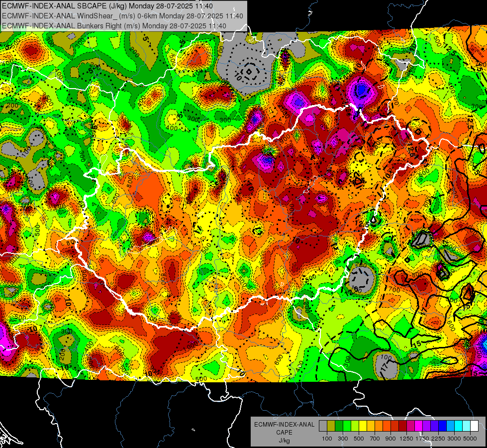Click the 900 legend tick label
487x448 pixels.
tap(390, 439)
